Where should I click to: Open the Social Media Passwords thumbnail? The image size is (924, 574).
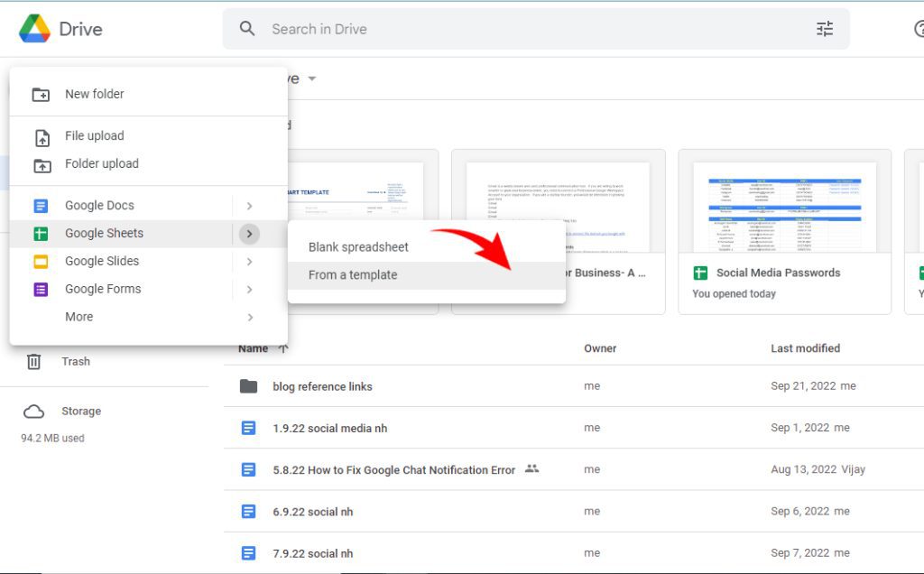(x=783, y=203)
